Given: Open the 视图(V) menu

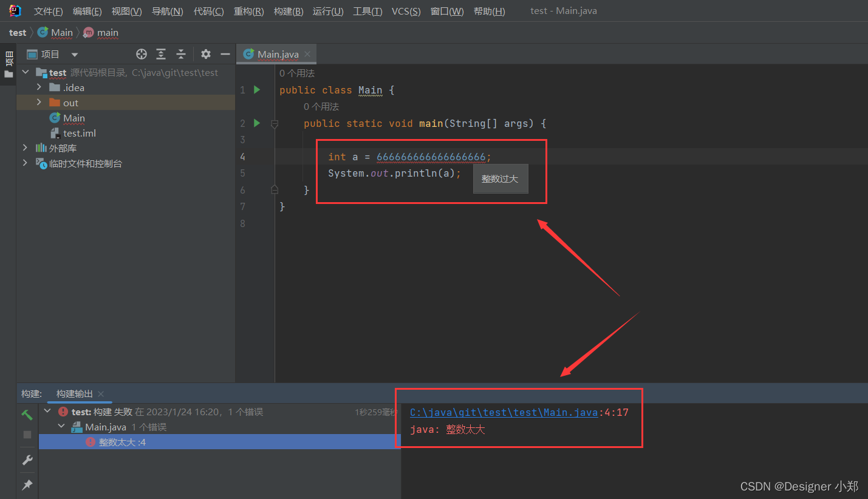Looking at the screenshot, I should 127,12.
